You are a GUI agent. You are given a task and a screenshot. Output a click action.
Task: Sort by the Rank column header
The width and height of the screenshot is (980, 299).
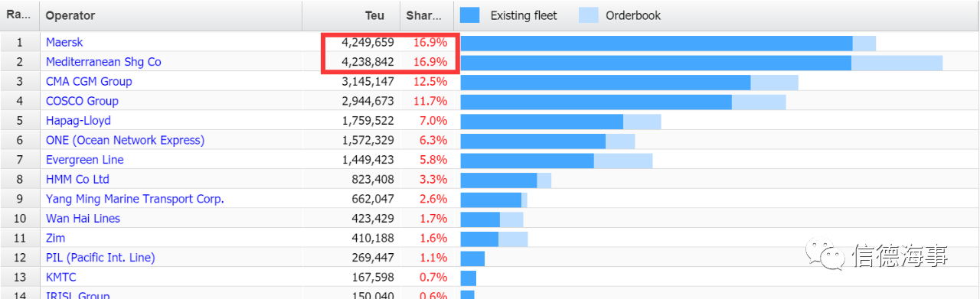click(x=19, y=15)
